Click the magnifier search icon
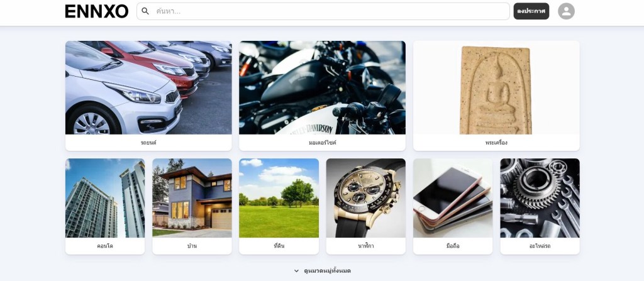The height and width of the screenshot is (281, 644). pyautogui.click(x=145, y=11)
